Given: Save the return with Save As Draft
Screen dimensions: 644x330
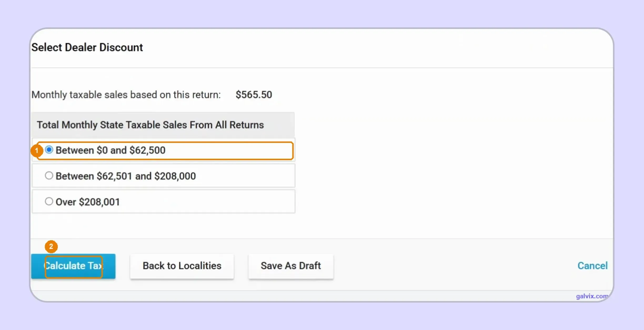Looking at the screenshot, I should (291, 266).
